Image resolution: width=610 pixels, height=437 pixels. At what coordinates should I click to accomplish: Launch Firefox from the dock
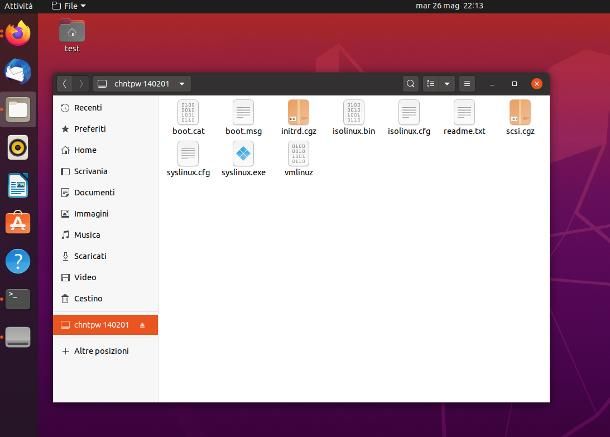[x=18, y=33]
